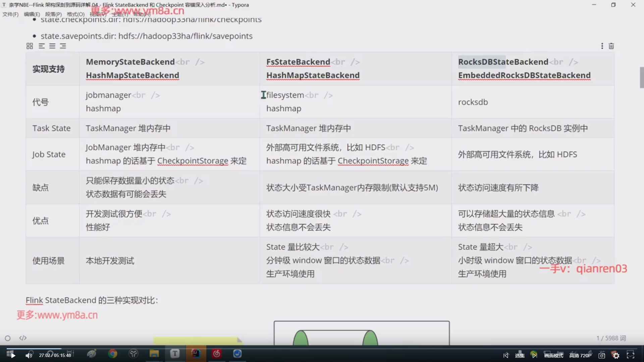Right align the table column

click(x=63, y=46)
